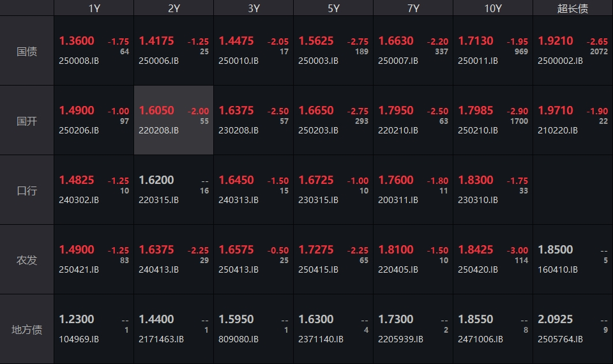This screenshot has width=613, height=364.
Task: Select the 2171463.IB local bond cell
Action: click(174, 329)
